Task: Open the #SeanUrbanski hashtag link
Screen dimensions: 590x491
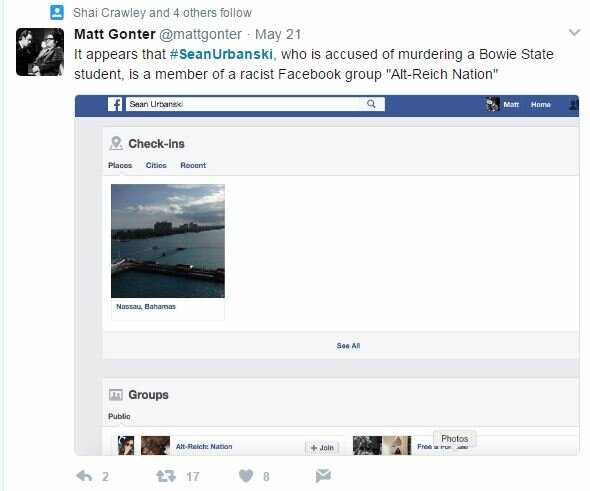Action: point(221,54)
